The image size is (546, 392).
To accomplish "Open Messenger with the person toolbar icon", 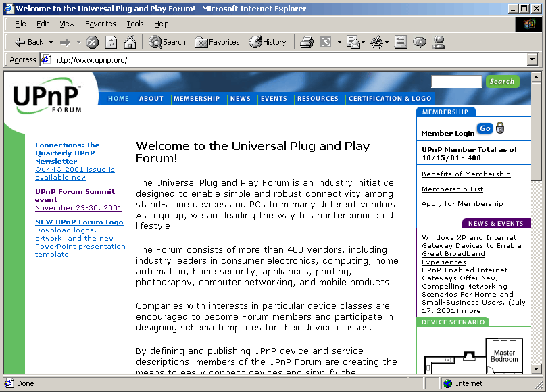I will click(x=439, y=43).
